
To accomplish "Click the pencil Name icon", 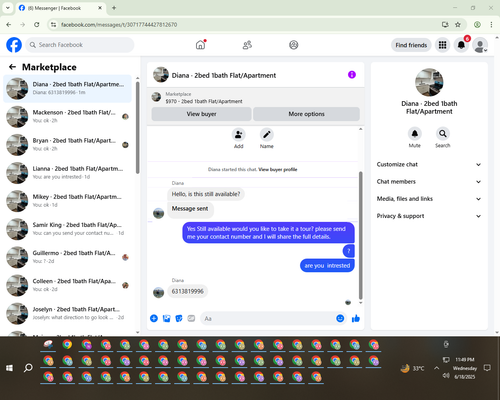I will coord(267,135).
